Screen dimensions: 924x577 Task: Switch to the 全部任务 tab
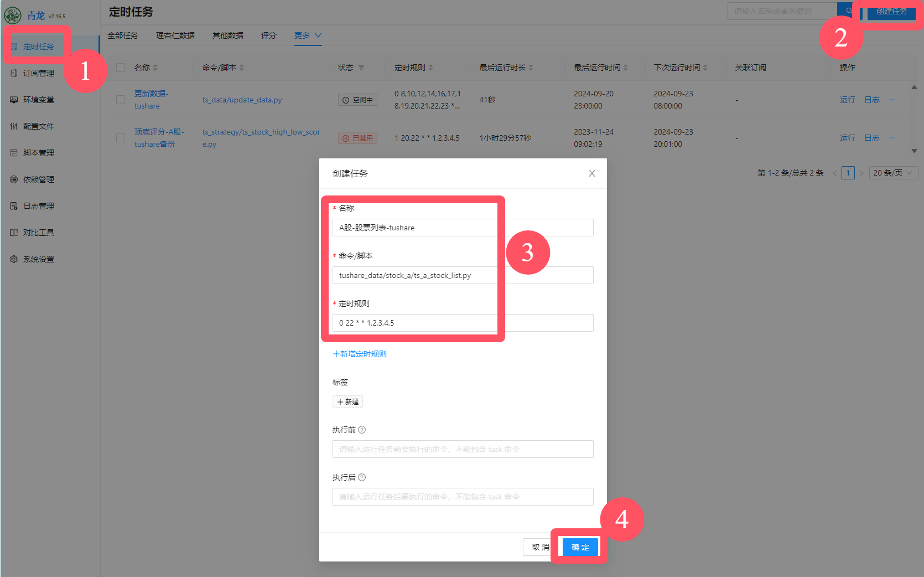click(123, 35)
